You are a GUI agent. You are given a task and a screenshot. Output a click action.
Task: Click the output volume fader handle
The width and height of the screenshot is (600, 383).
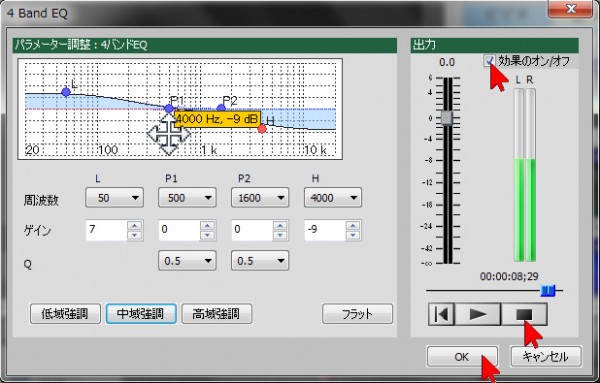(447, 118)
